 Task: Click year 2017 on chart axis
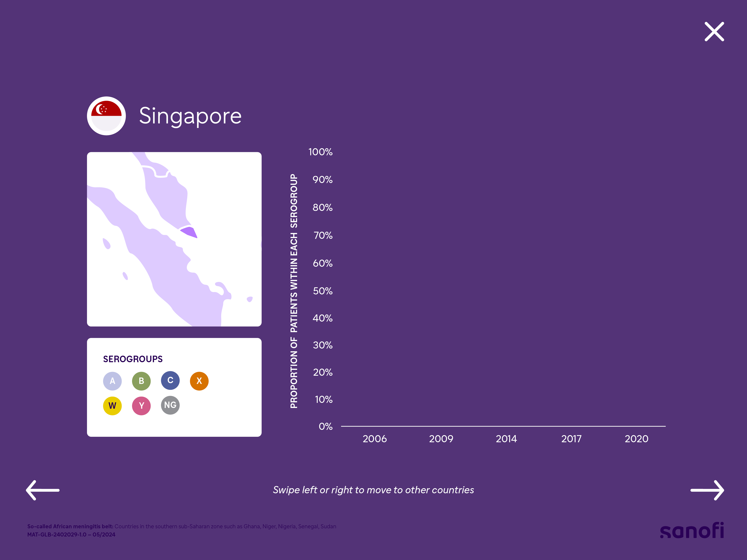pos(571,438)
